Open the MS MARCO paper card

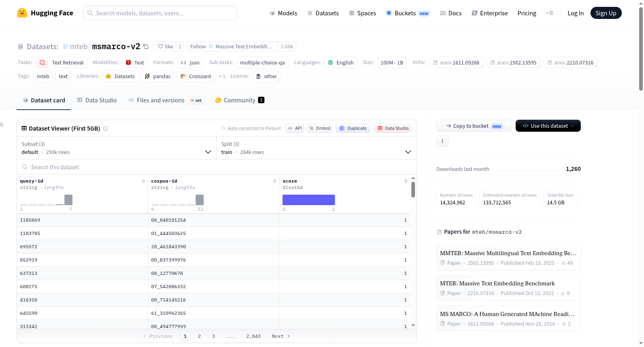(508, 318)
